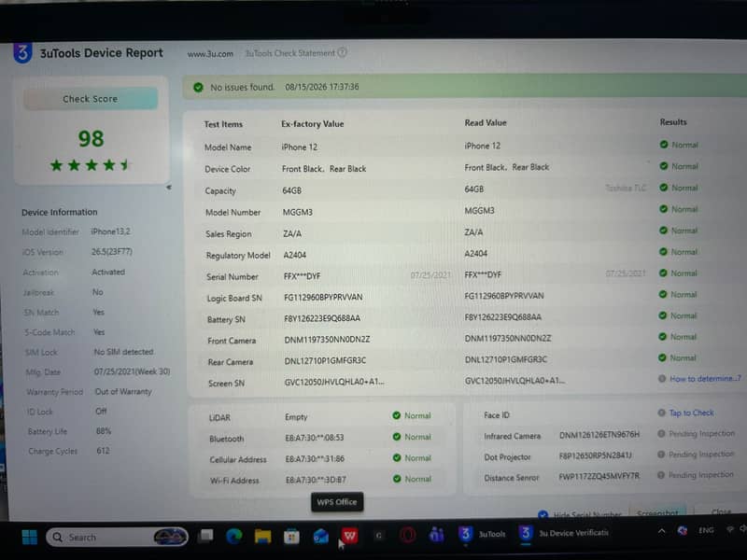Click the Normal check icon for Device Color
Image resolution: width=747 pixels, height=560 pixels.
[x=663, y=166]
